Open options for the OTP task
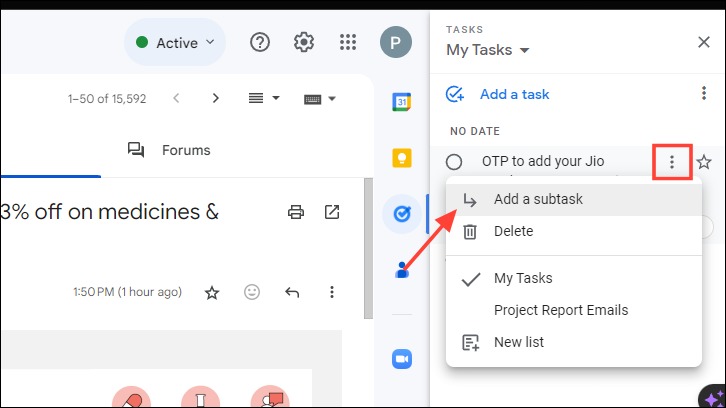Viewport: 726px width, 408px height. (x=672, y=162)
